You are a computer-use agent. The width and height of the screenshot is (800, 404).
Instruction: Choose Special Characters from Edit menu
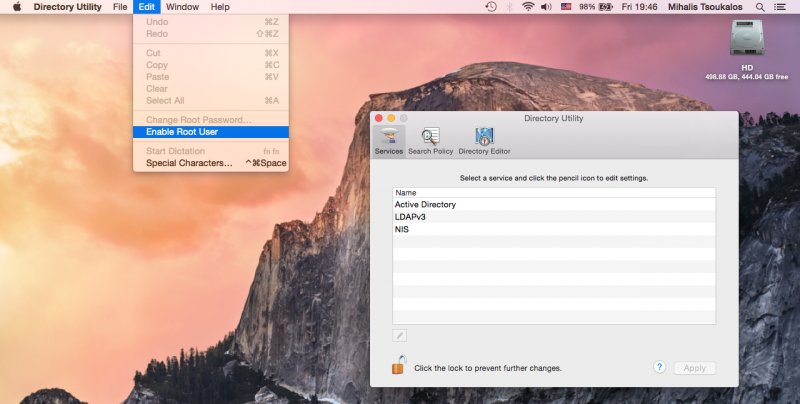pos(189,163)
